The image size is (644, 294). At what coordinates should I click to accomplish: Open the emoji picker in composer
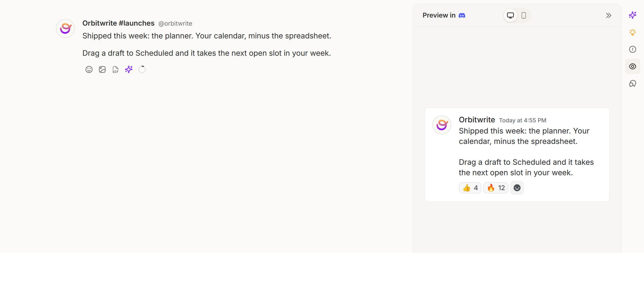[x=89, y=69]
